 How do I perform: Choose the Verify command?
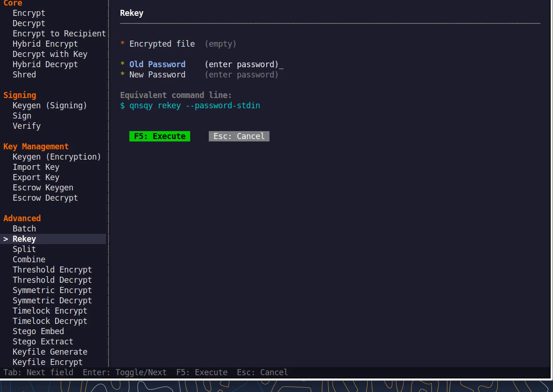tap(27, 126)
